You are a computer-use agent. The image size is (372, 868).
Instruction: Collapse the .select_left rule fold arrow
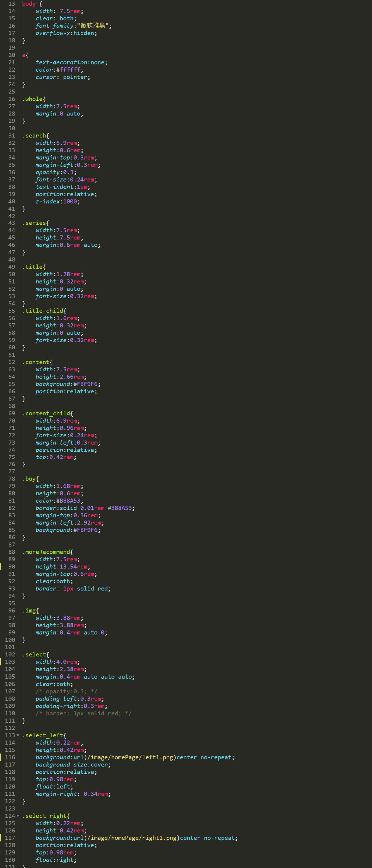click(18, 735)
